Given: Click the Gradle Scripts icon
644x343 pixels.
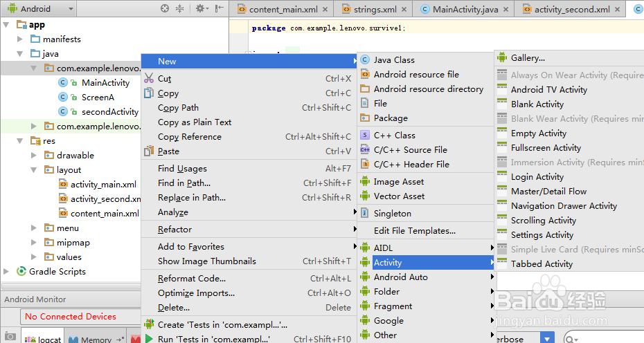Looking at the screenshot, I should tap(21, 271).
